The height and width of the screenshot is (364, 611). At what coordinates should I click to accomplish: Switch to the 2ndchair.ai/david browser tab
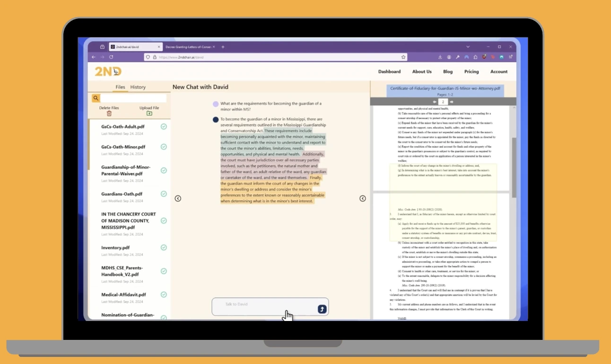[136, 47]
